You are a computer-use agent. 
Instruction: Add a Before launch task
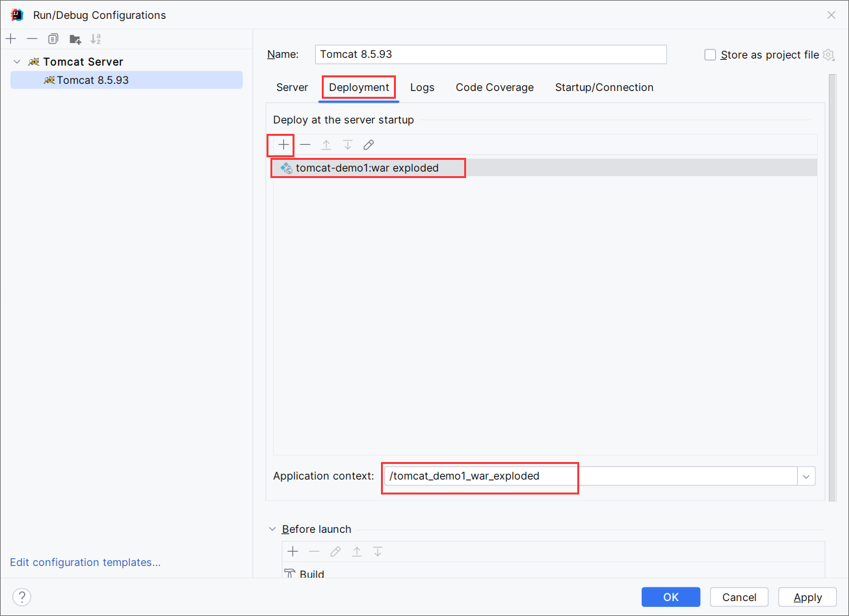[x=293, y=552]
